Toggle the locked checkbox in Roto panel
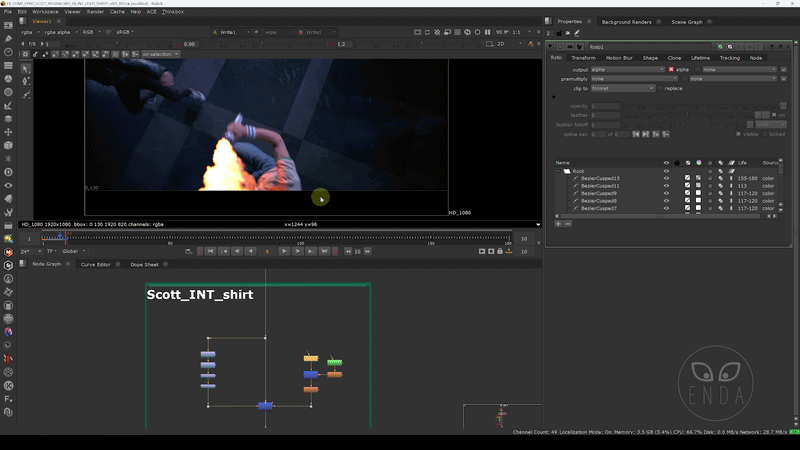Screen dimensions: 800x450 click(765, 134)
